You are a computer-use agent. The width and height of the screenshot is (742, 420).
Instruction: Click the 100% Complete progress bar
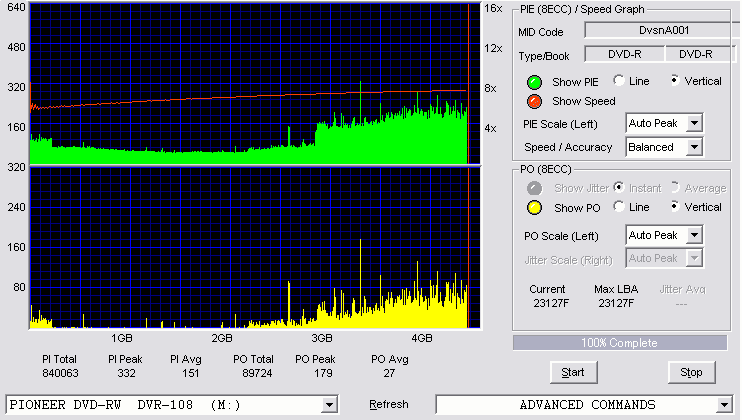(x=620, y=343)
